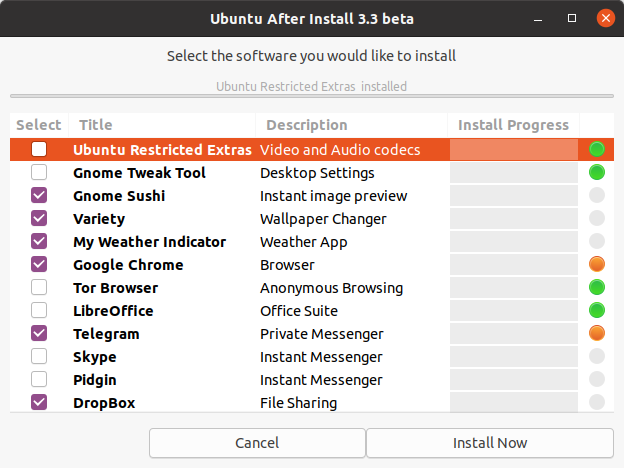Click the Description column header

(x=351, y=125)
